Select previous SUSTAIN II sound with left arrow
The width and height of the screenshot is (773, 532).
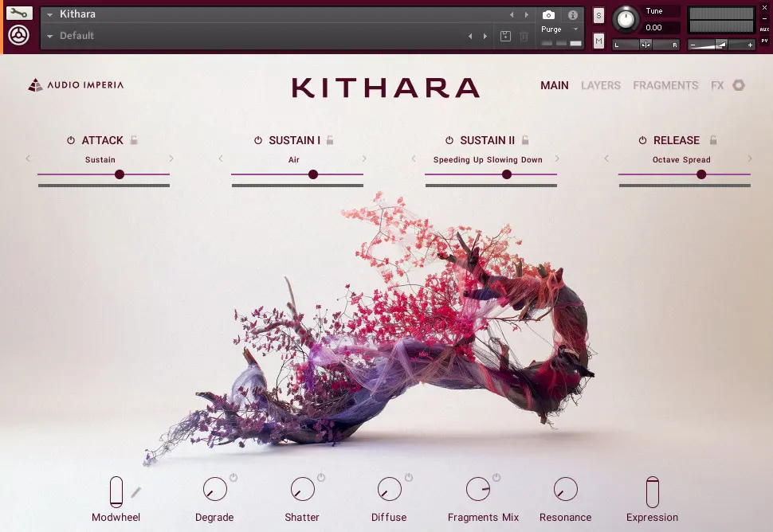414,158
